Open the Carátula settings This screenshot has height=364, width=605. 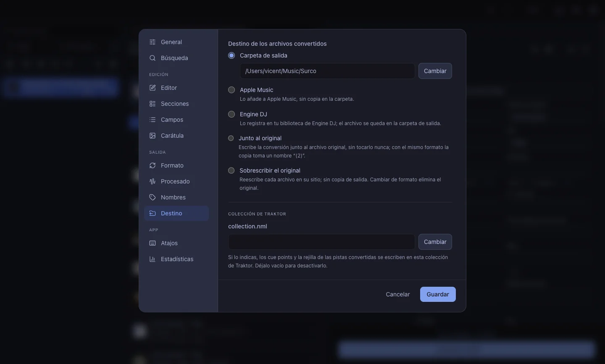click(176, 136)
